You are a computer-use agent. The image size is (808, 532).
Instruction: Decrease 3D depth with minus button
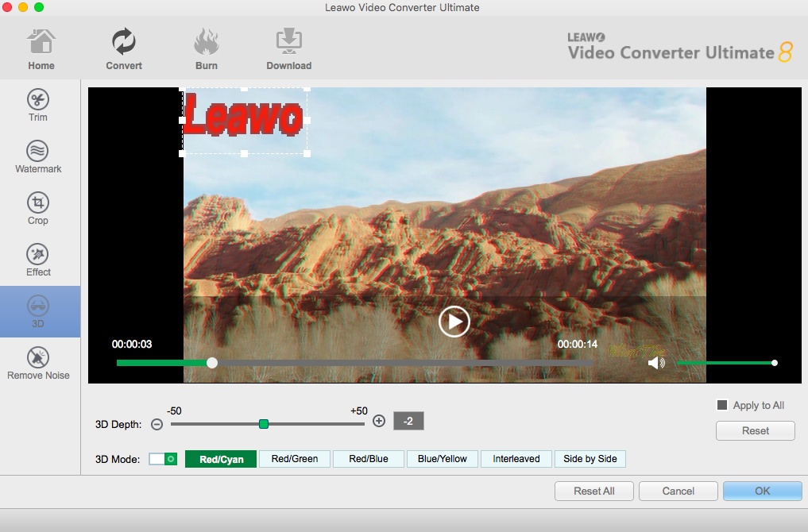(x=157, y=424)
